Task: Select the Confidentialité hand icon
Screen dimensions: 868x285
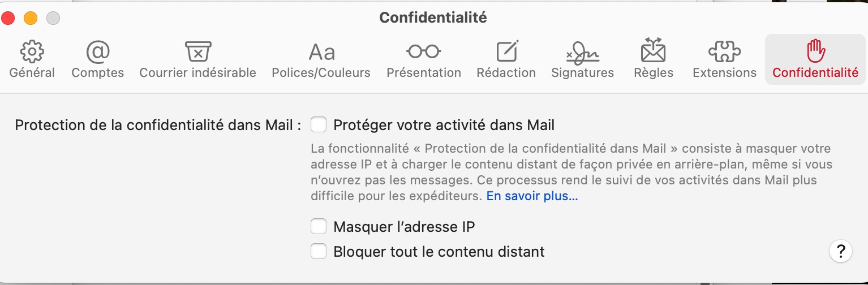Action: (x=815, y=51)
